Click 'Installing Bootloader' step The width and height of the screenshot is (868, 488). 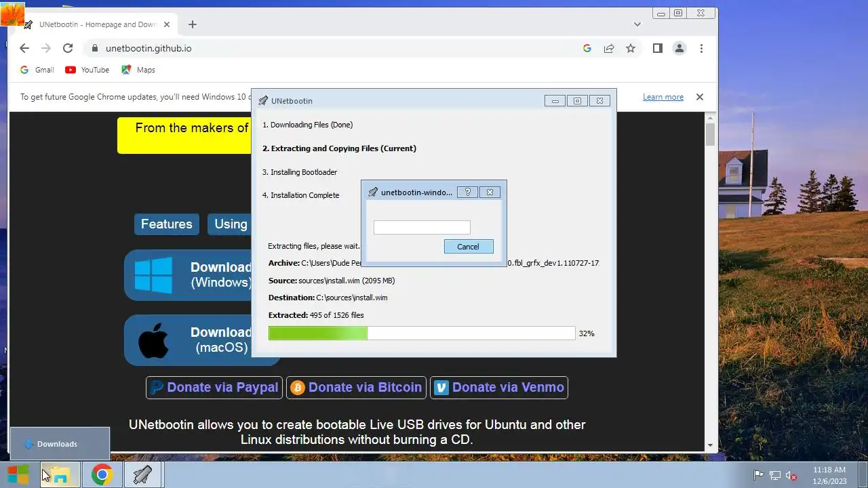click(x=300, y=172)
